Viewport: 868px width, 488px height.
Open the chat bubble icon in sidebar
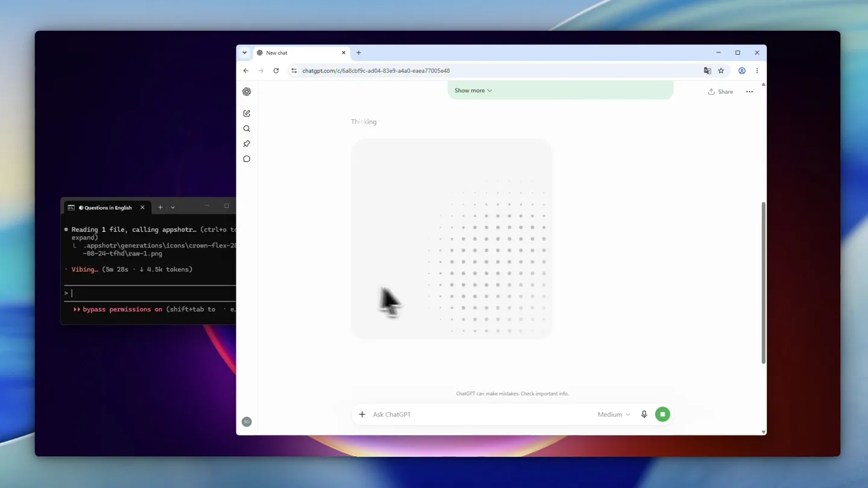(x=247, y=159)
